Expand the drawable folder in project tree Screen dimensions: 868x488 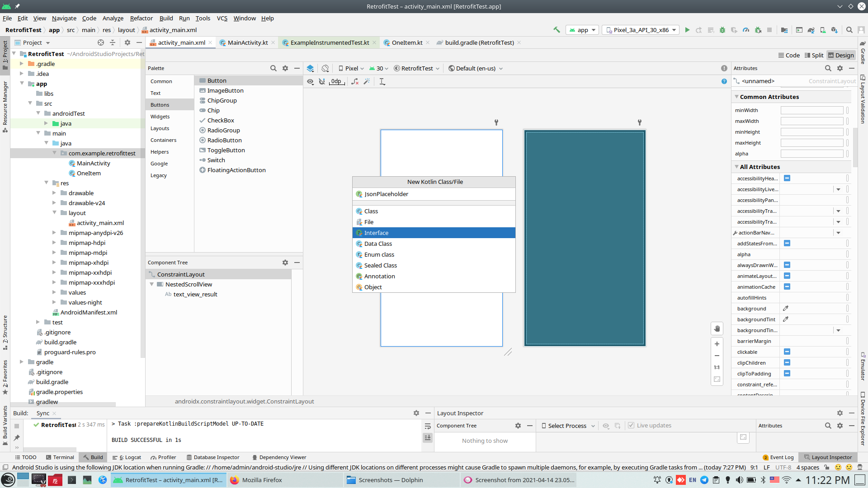54,193
